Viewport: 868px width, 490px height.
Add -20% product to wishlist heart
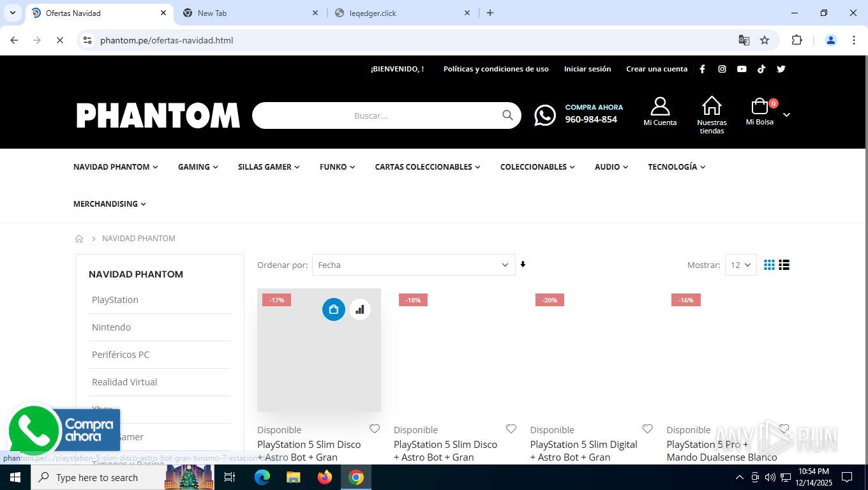point(647,429)
